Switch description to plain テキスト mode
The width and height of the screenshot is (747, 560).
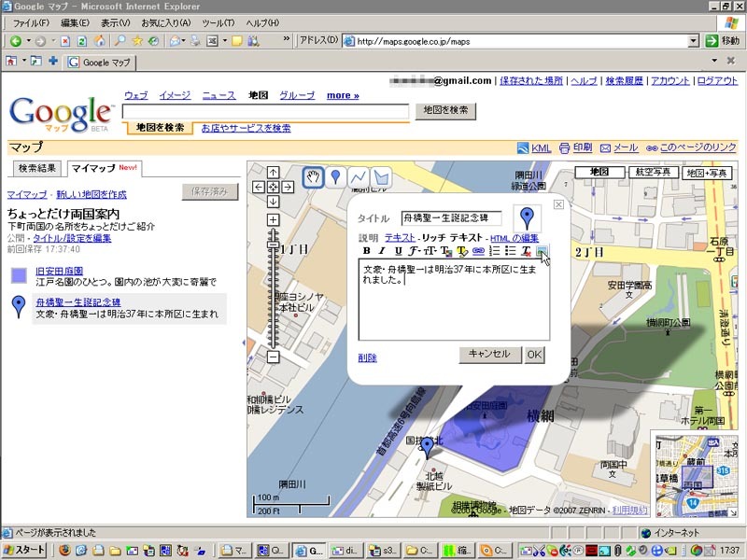400,237
